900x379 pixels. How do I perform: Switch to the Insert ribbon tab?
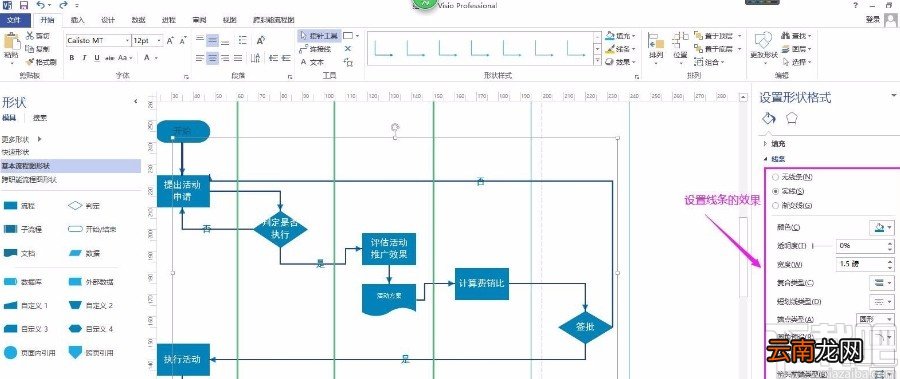[77, 20]
